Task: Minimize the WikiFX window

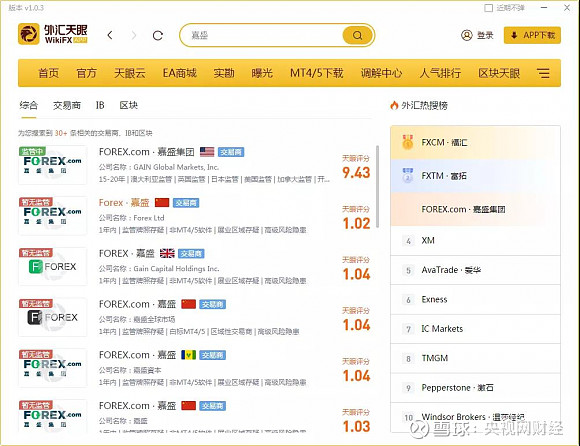Action: [x=544, y=7]
